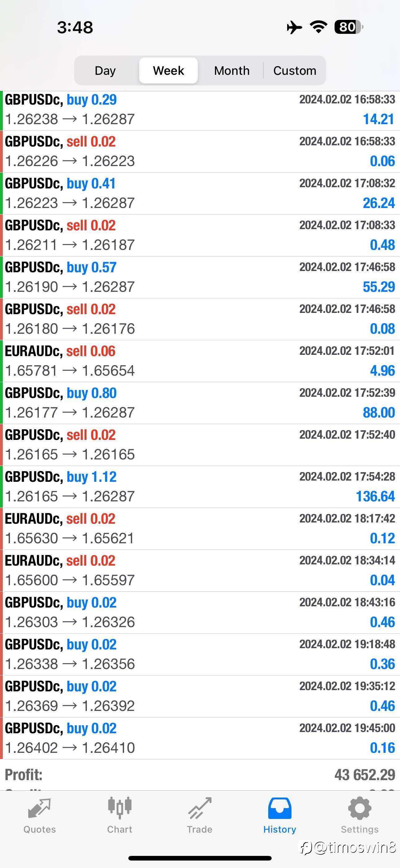Open the Quotes tab icon
The image size is (400, 868).
click(x=39, y=809)
